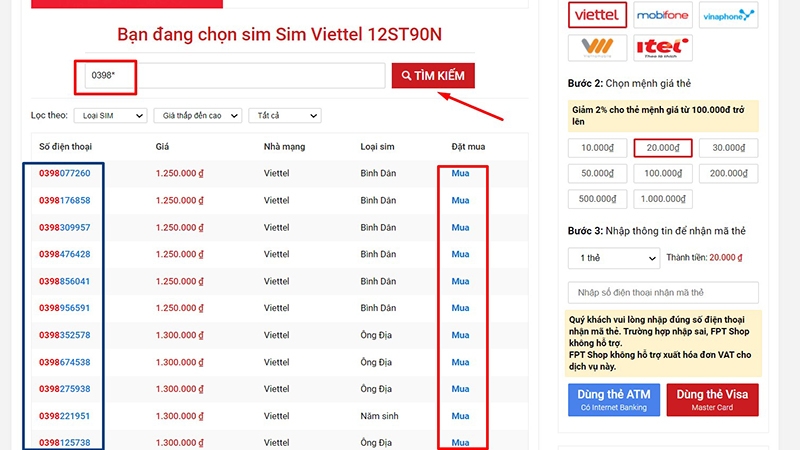Click Mua for number 0398674538
The width and height of the screenshot is (800, 450).
460,362
